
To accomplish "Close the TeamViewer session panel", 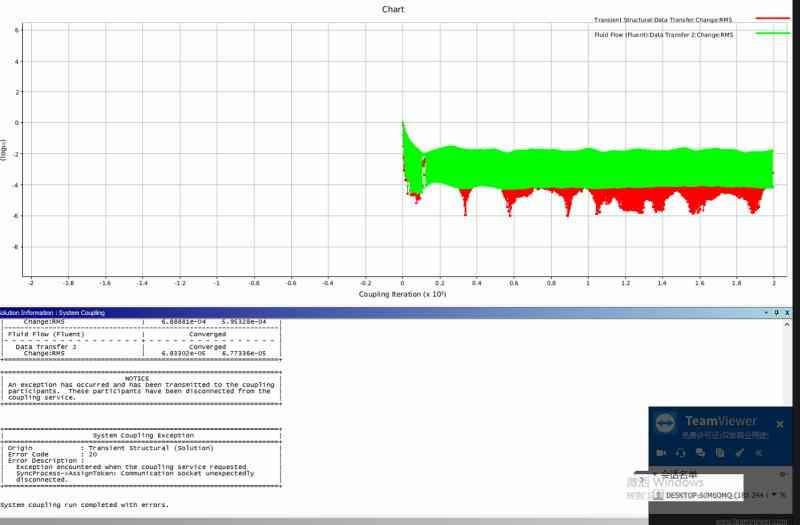I will (780, 424).
